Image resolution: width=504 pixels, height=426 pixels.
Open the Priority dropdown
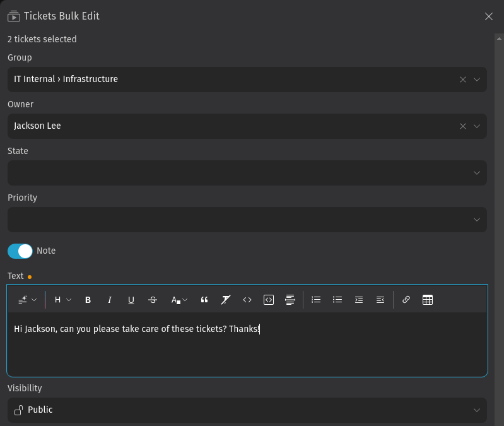coord(247,220)
